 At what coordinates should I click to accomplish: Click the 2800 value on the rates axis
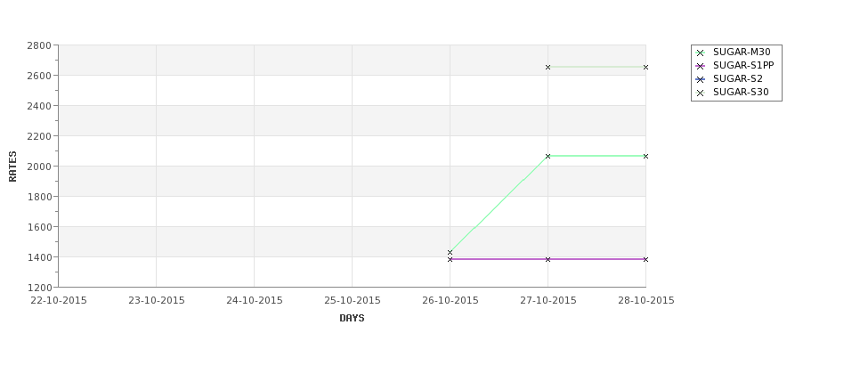(x=39, y=45)
